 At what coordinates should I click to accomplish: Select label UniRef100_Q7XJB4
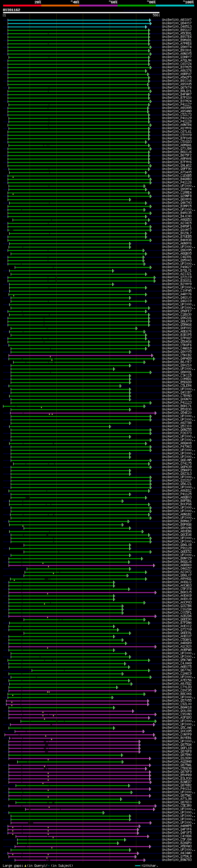(x=176, y=149)
